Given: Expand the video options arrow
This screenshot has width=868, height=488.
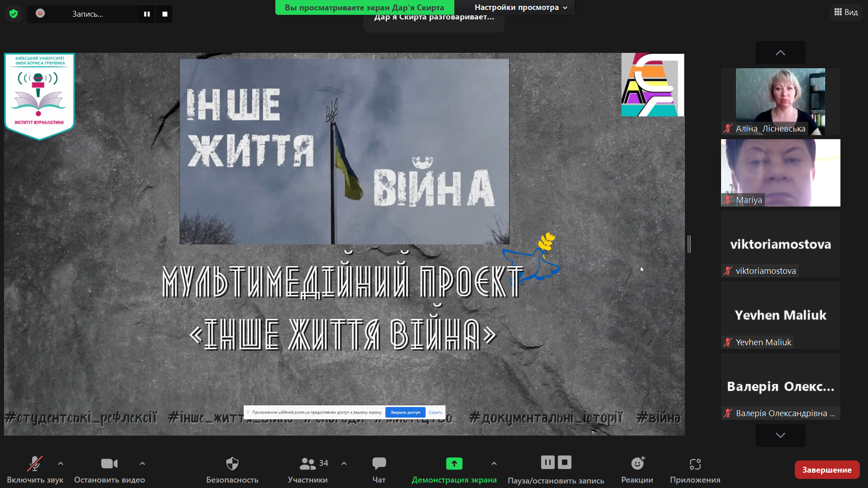Looking at the screenshot, I should [142, 464].
